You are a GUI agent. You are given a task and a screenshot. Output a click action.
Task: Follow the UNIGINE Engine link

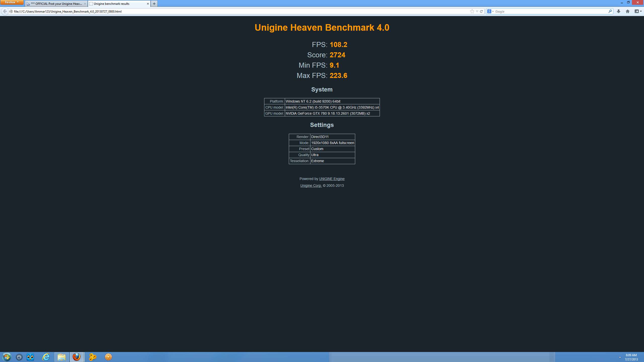332,179
